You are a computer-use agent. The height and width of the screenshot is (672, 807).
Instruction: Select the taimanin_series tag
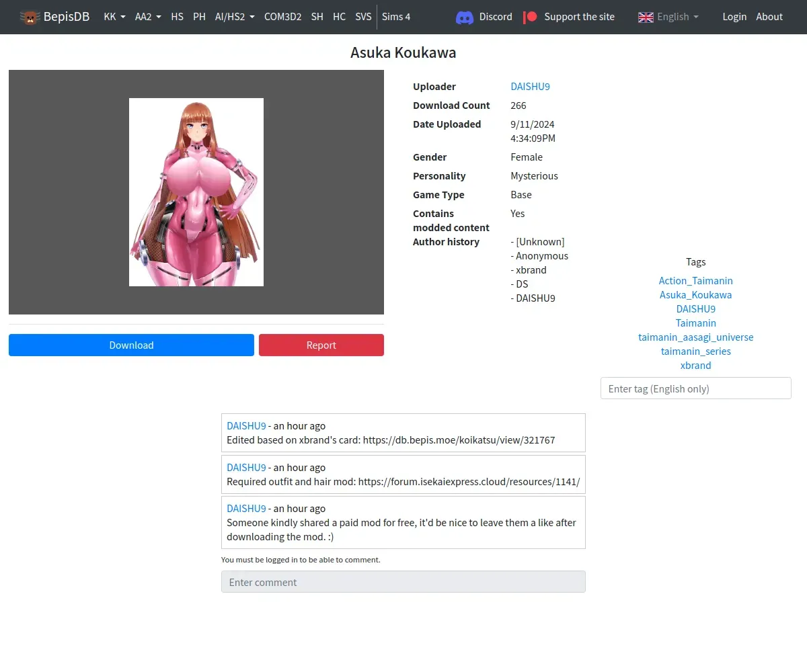695,351
